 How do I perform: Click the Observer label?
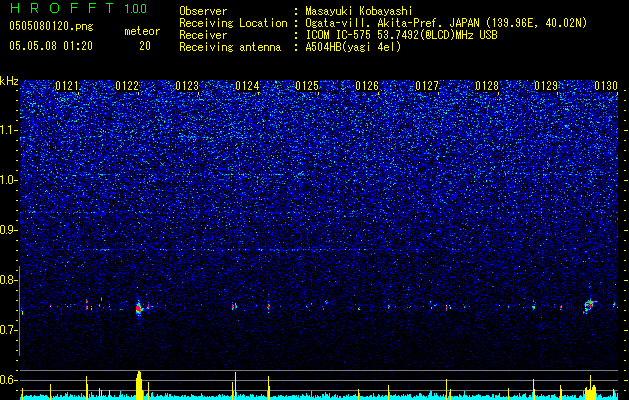click(x=203, y=11)
